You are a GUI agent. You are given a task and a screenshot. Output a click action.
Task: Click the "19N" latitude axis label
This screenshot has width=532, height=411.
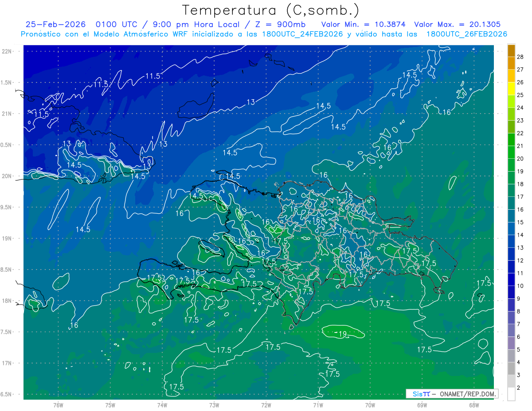pos(7,238)
